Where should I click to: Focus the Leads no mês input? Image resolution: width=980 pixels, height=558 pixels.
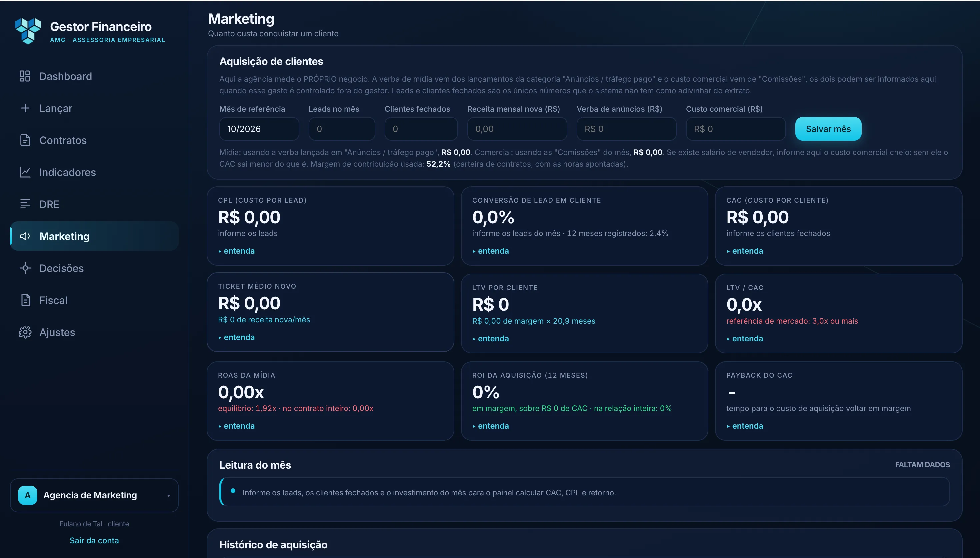pos(342,129)
